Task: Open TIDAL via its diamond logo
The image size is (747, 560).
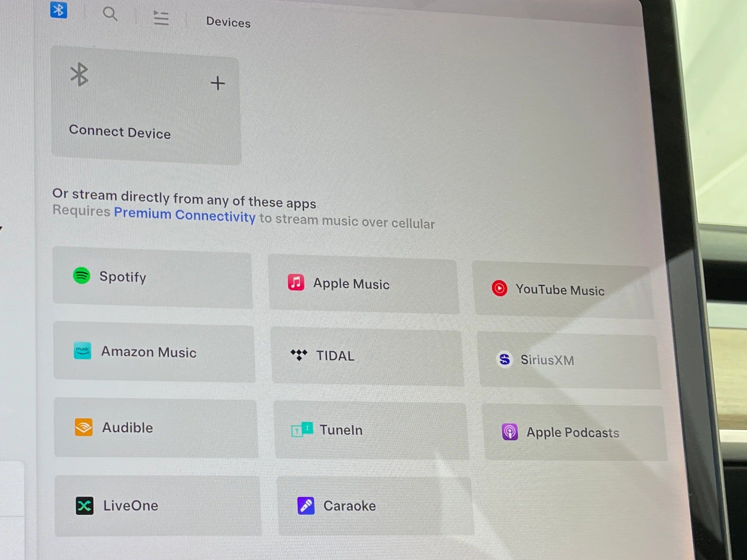Action: (299, 354)
